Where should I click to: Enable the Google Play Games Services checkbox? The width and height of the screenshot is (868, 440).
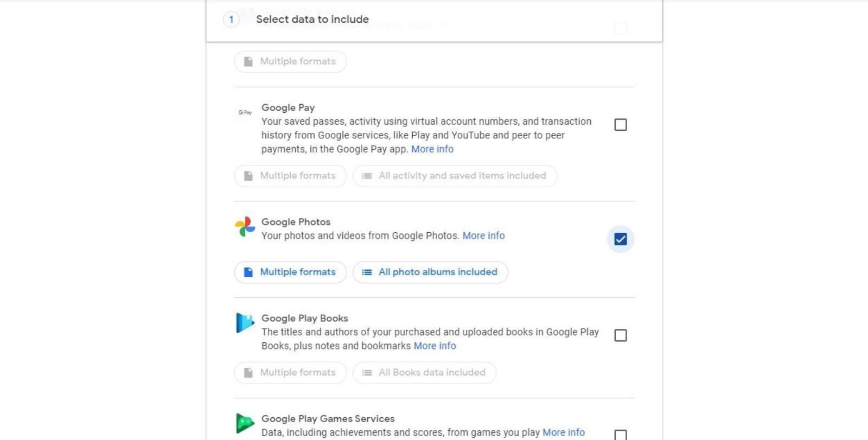(x=620, y=435)
